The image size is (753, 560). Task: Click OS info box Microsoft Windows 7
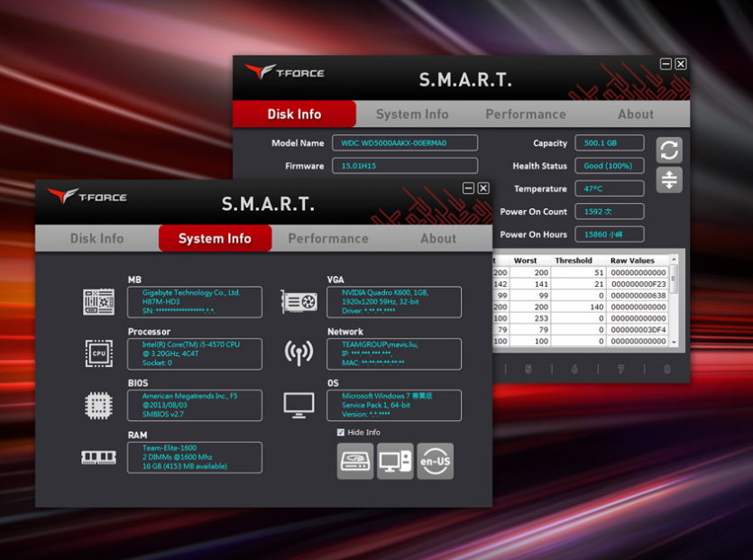(x=394, y=406)
